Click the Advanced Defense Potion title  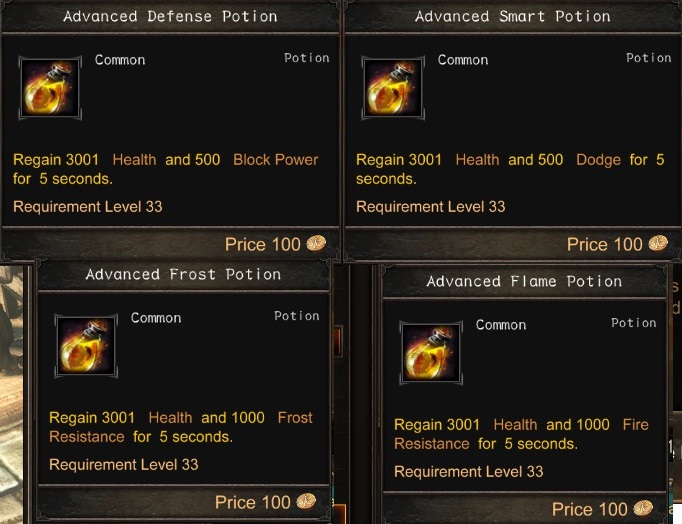click(x=170, y=16)
